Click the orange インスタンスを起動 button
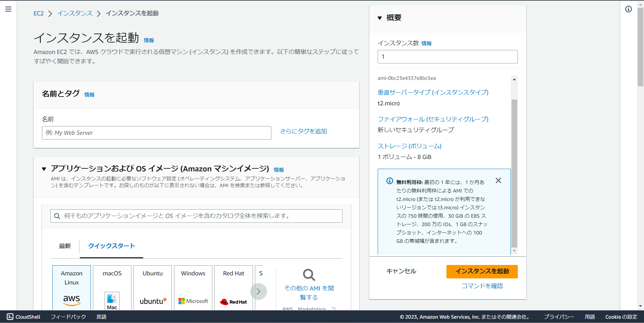Viewport: 644px width, 323px height. click(482, 272)
